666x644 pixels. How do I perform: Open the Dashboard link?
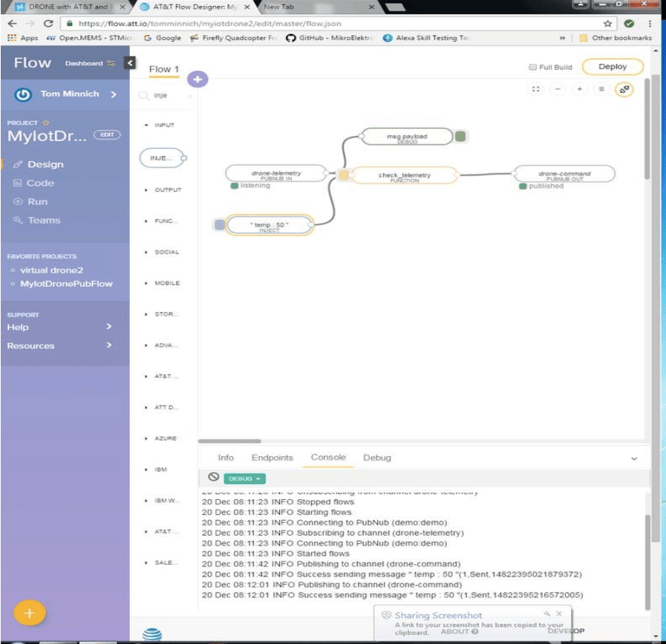[x=84, y=63]
